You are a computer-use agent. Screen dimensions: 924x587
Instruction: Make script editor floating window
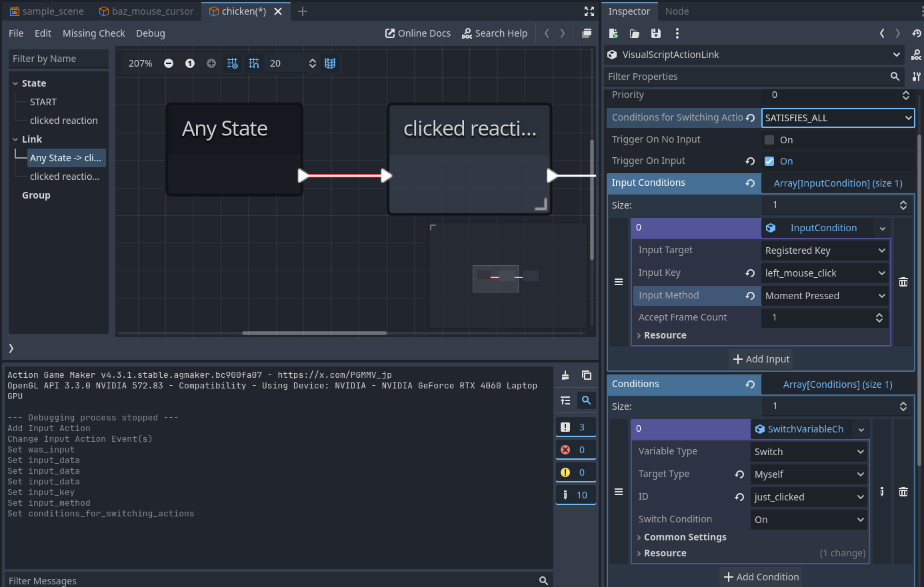click(x=587, y=33)
